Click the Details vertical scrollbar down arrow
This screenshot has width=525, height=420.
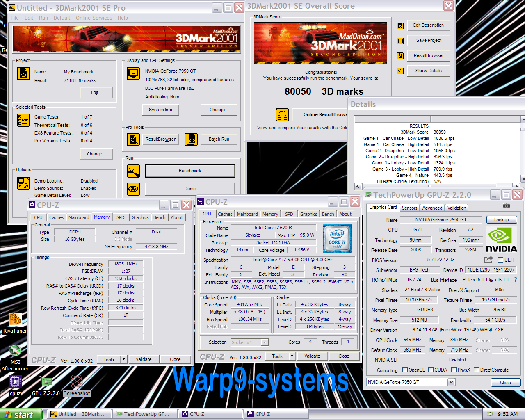523,179
